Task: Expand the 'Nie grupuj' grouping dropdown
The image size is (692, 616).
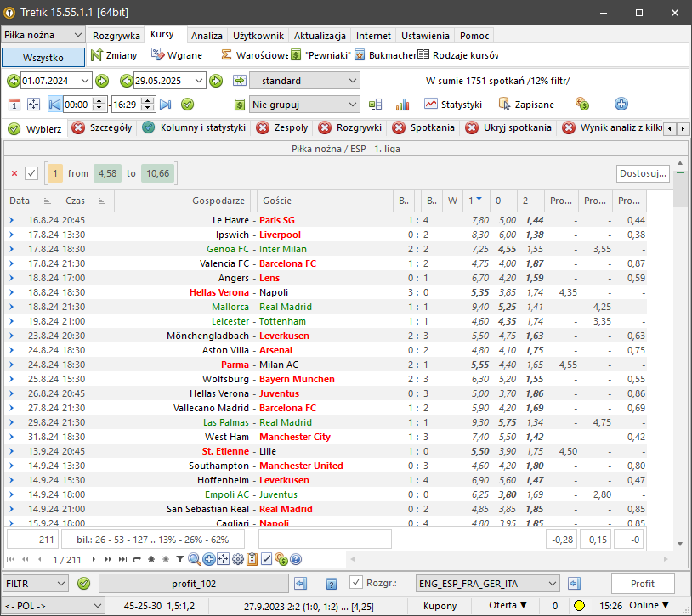Action: (x=305, y=105)
